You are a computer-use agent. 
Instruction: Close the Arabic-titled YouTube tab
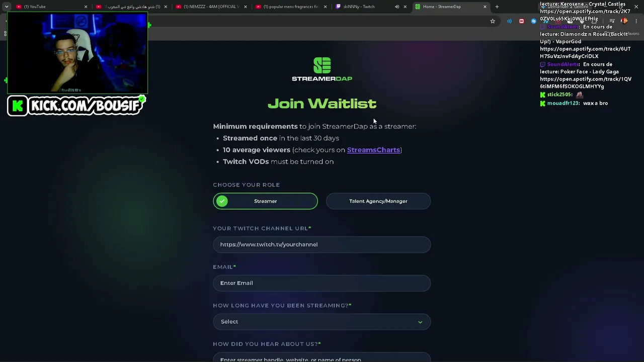click(166, 7)
